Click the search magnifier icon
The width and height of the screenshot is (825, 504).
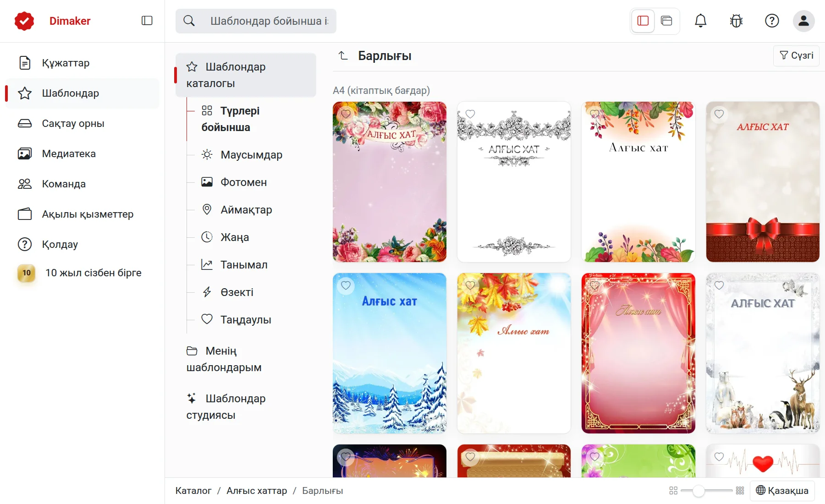[x=189, y=21]
